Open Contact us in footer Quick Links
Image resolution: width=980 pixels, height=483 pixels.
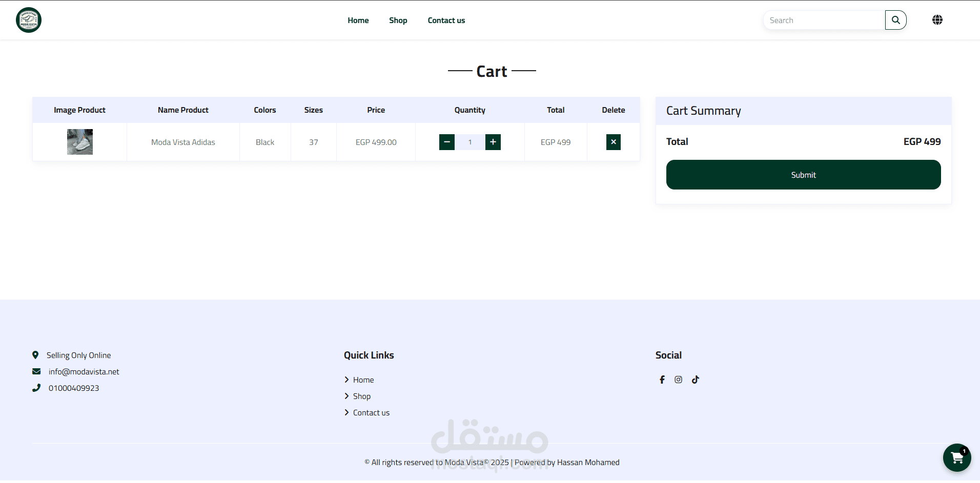pyautogui.click(x=371, y=412)
